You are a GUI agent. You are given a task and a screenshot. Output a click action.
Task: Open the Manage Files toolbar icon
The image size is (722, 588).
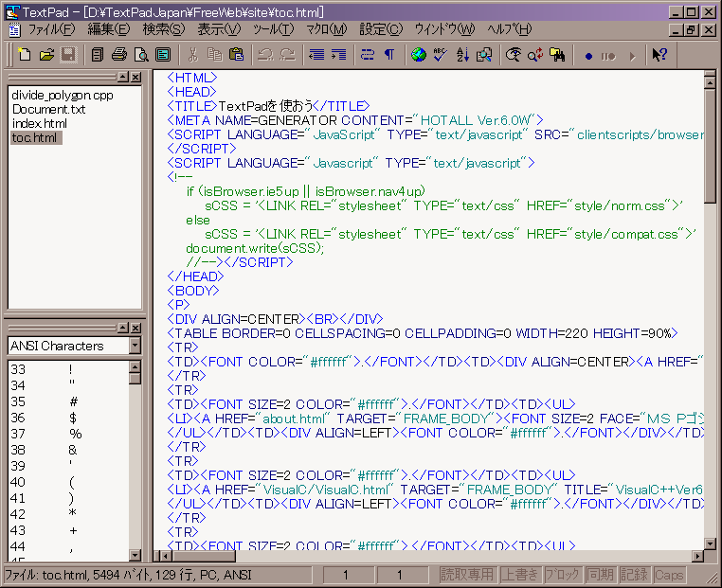98,55
